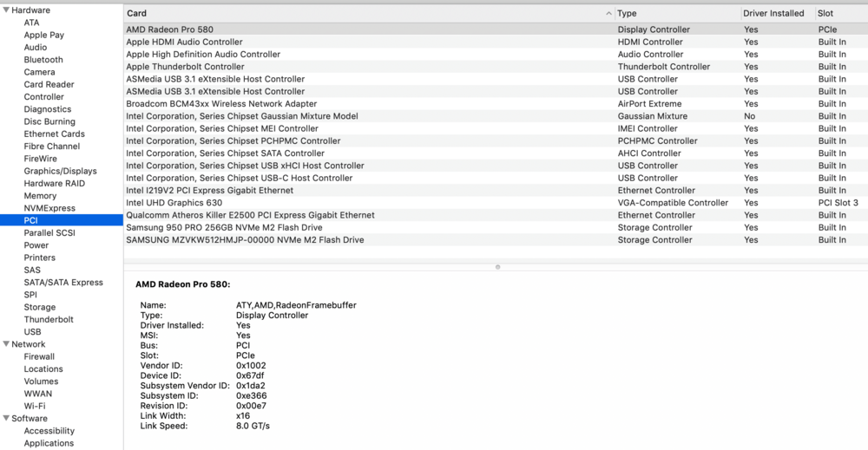Select Hardware RAID in the sidebar

click(54, 184)
